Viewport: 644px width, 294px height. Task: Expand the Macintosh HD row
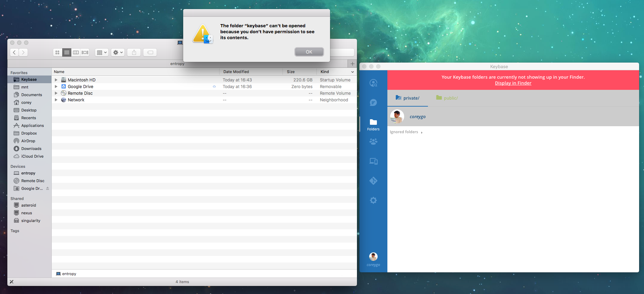click(56, 80)
